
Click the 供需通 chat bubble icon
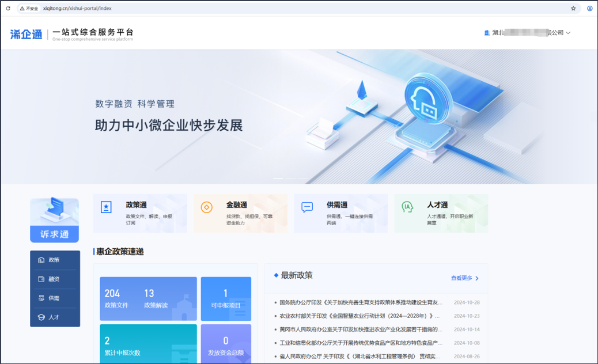click(x=307, y=207)
